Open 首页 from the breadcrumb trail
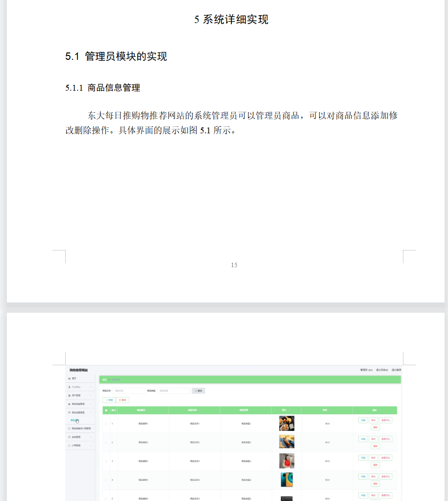Viewport: 448px width, 501px height. (x=103, y=379)
